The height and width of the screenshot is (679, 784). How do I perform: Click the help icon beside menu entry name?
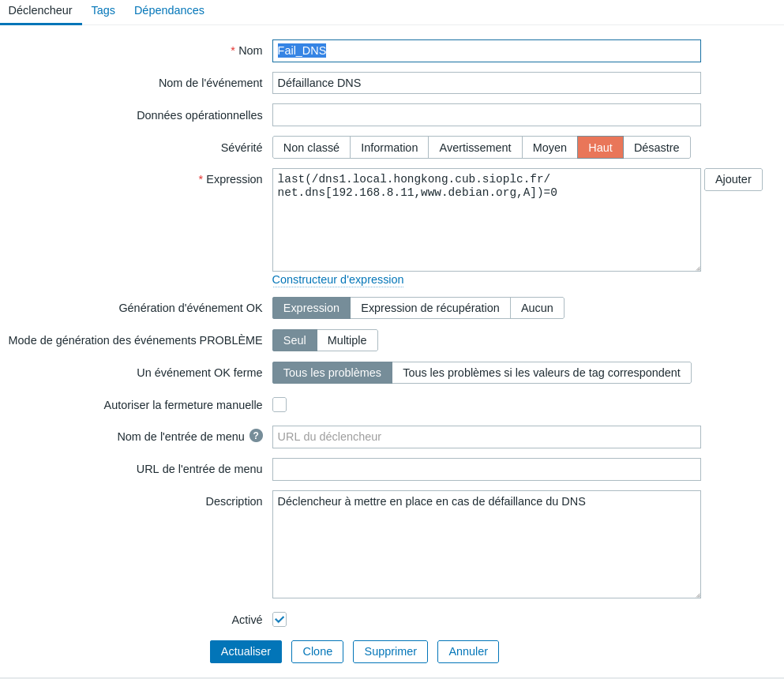pos(256,436)
